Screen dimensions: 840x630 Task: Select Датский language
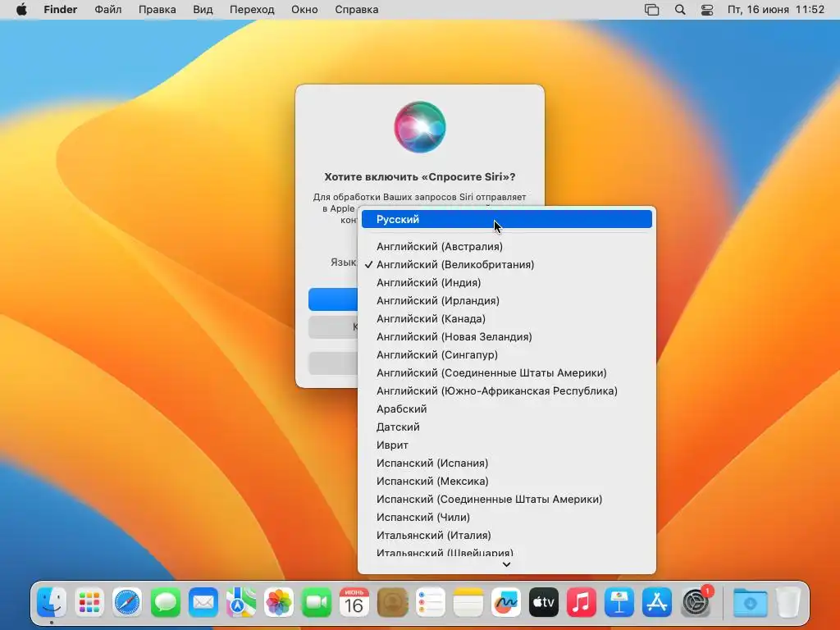507,427
